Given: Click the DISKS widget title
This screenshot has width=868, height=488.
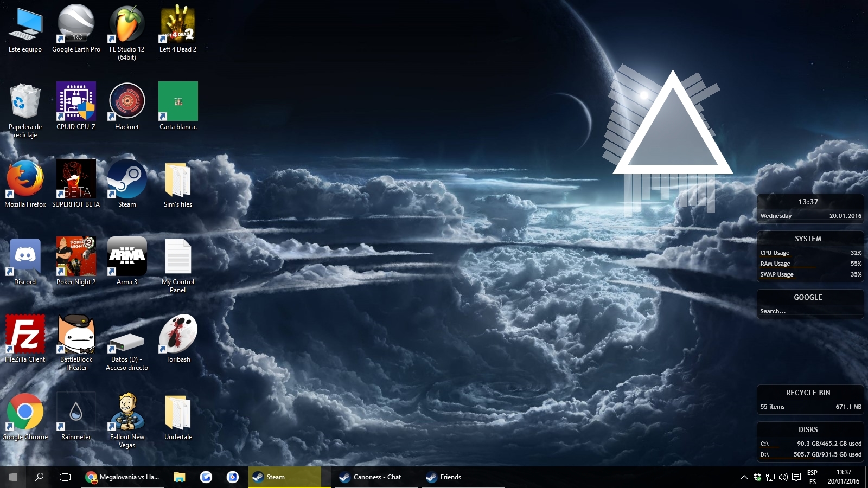Looking at the screenshot, I should [x=808, y=429].
